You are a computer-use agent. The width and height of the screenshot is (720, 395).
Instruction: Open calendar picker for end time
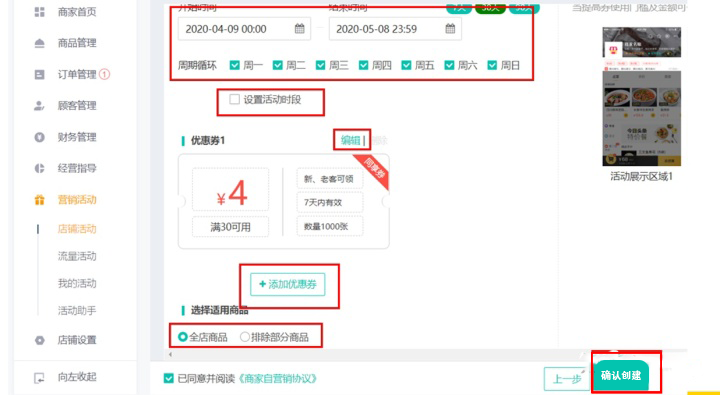pyautogui.click(x=450, y=28)
